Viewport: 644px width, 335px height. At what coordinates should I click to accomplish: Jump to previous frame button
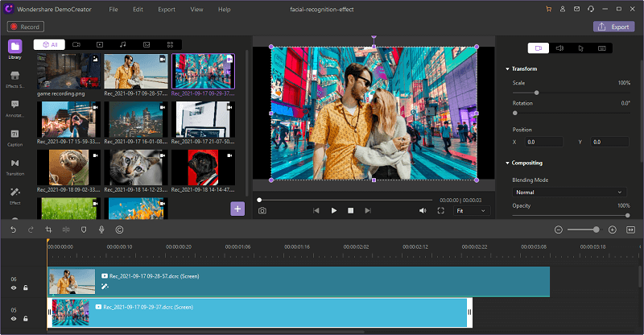point(316,210)
